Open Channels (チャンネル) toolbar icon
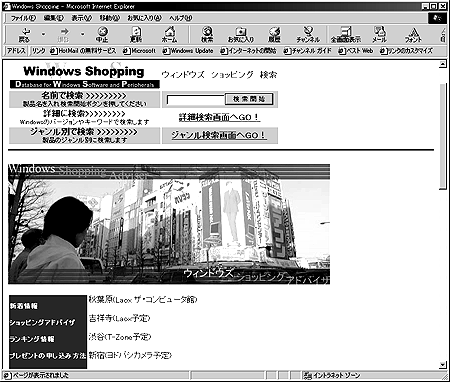Image resolution: width=450 pixels, height=382 pixels. point(308,35)
